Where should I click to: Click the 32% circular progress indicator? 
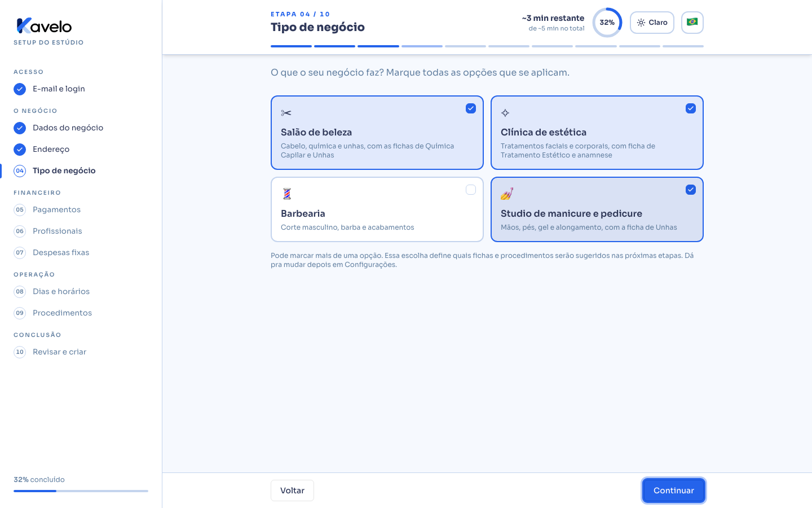(x=607, y=23)
